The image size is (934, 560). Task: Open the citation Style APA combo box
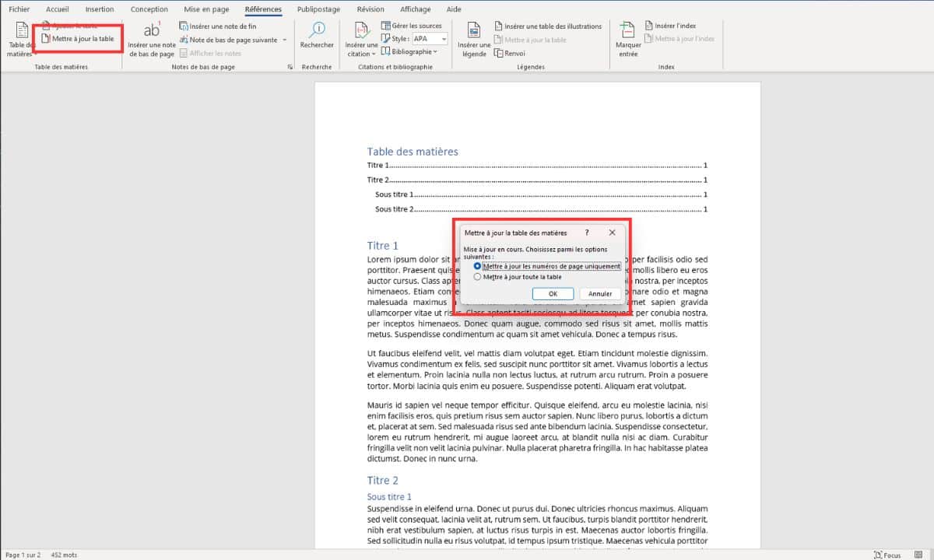(x=430, y=39)
